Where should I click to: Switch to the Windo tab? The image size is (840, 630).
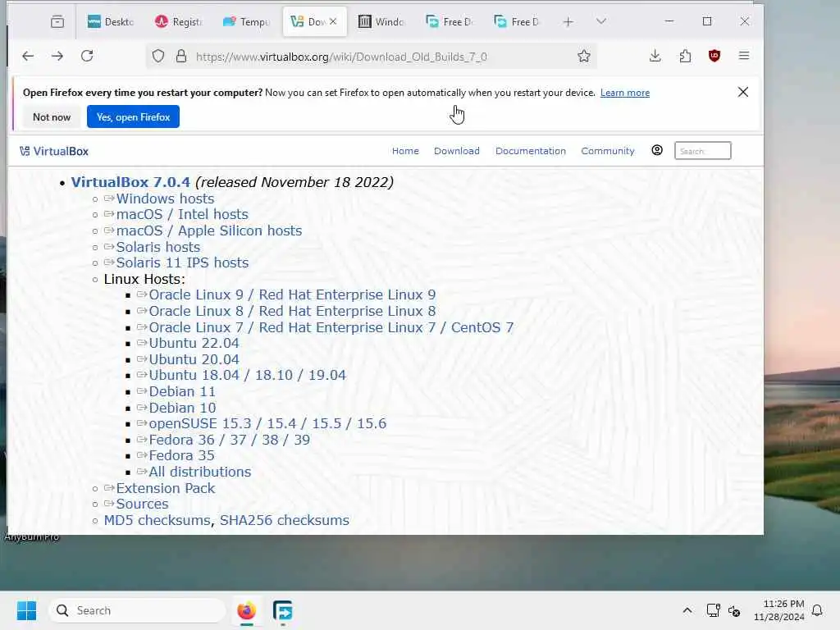click(x=381, y=21)
